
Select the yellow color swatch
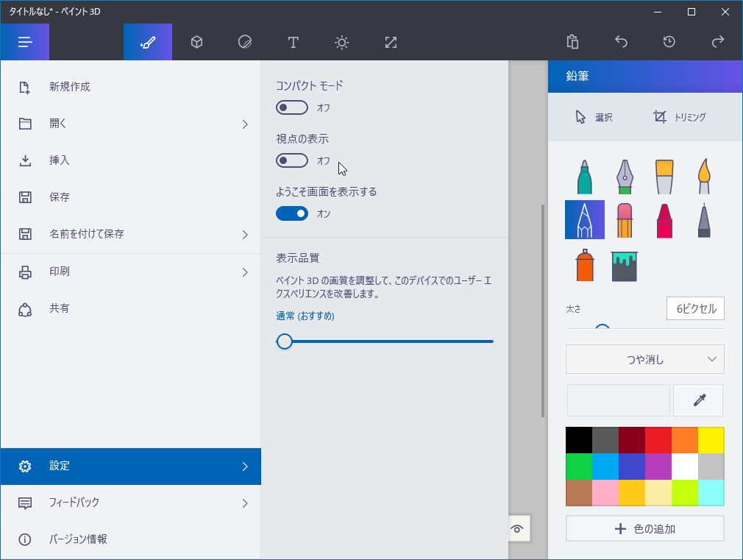tap(711, 439)
